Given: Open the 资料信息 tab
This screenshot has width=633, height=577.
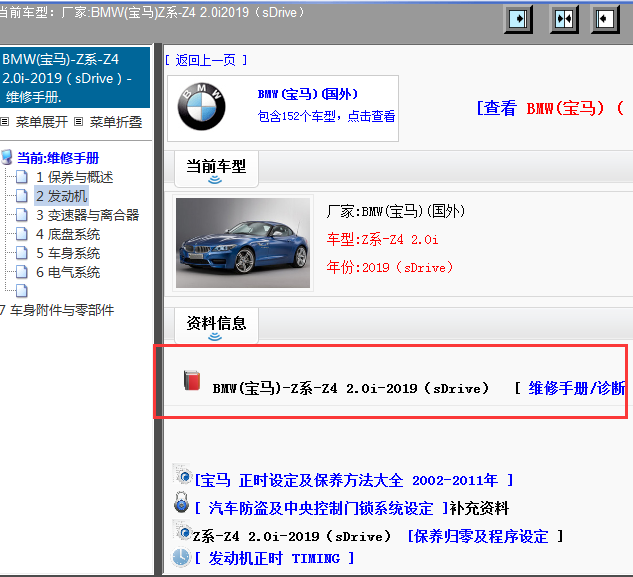Looking at the screenshot, I should pos(216,325).
